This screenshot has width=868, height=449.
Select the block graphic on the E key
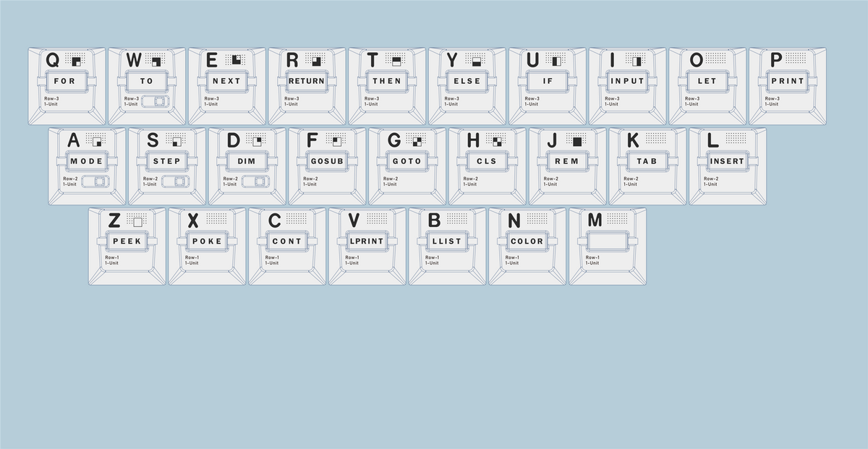(x=237, y=60)
